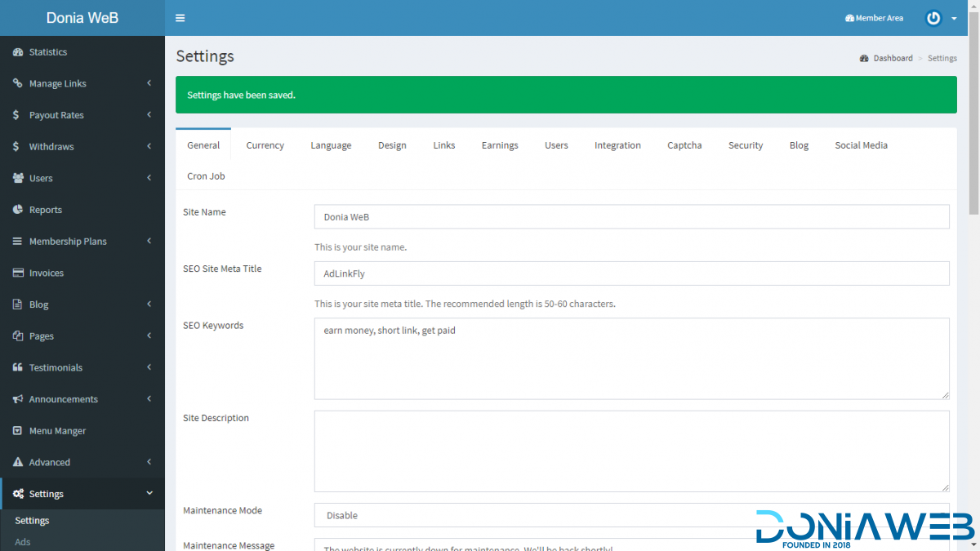
Task: Click the Pages copy icon in sidebar
Action: [x=18, y=336]
